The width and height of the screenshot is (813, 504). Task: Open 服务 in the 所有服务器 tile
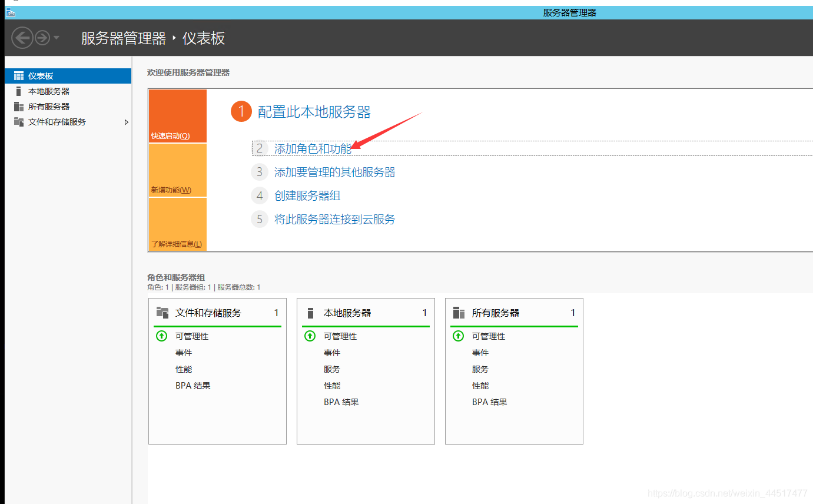480,369
